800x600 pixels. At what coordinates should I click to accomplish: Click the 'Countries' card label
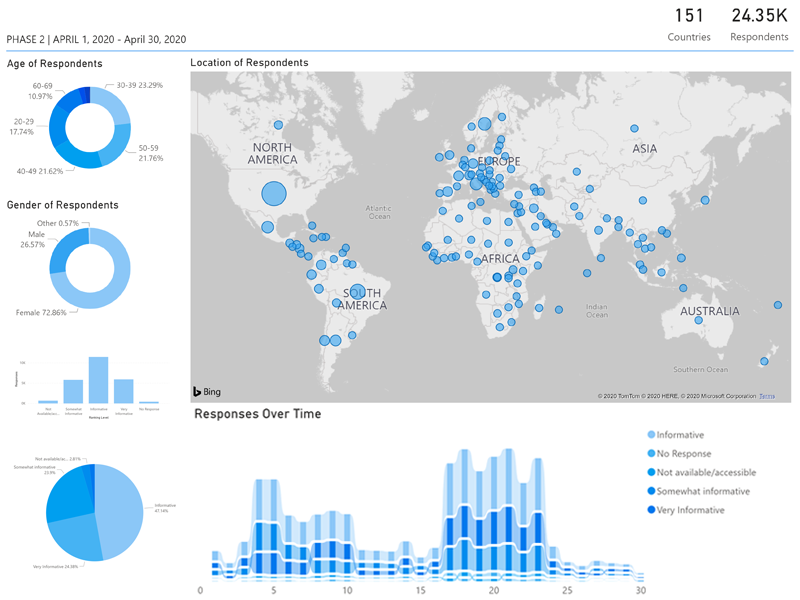689,37
